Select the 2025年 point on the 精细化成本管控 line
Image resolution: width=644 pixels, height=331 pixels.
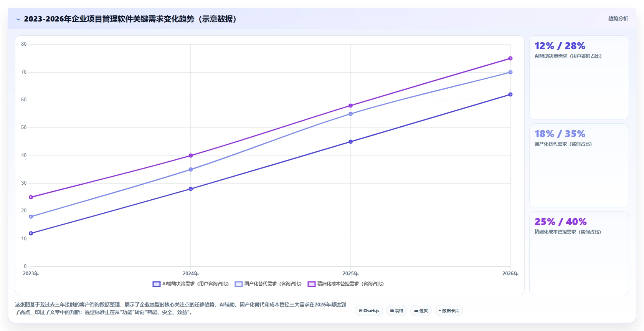coord(350,106)
